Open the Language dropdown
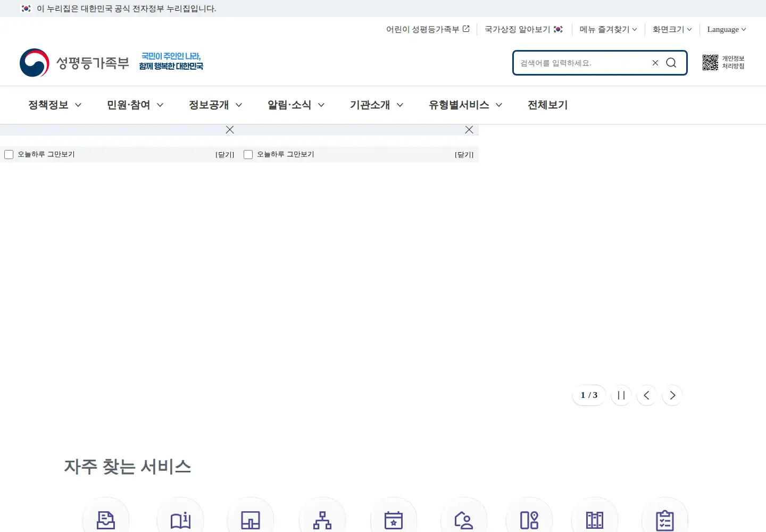 [727, 29]
